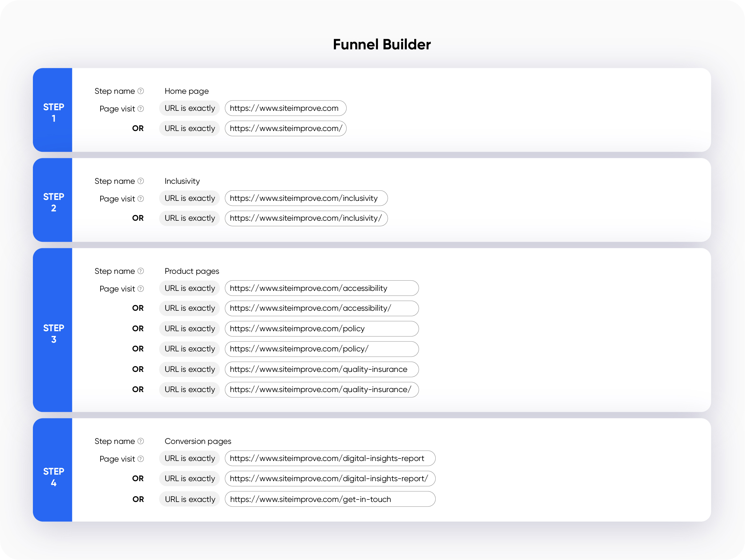Screen dimensions: 745x560
Task: Click the digital-insights-report URL field
Action: (x=330, y=458)
